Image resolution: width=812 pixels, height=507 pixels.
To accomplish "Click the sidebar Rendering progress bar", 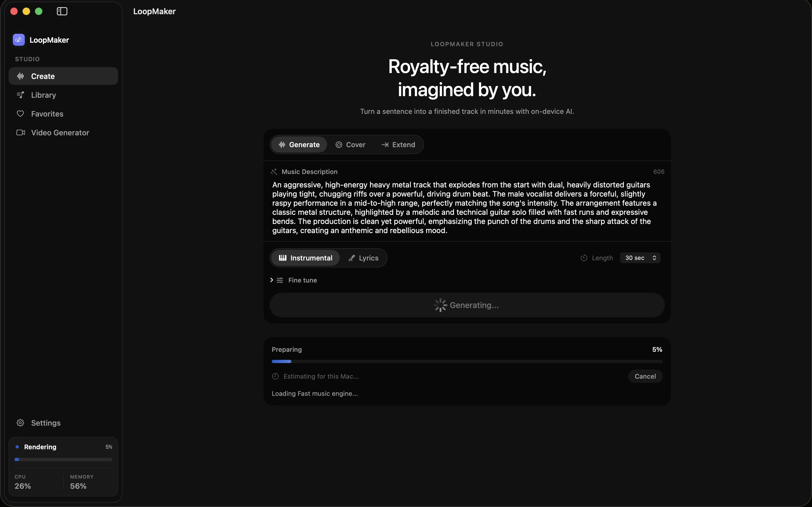I will (63, 459).
